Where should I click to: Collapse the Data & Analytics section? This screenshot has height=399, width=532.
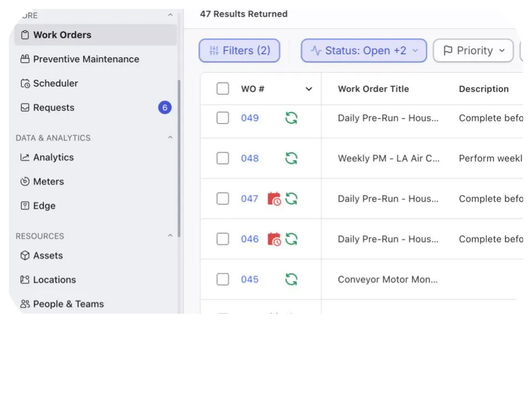tap(170, 138)
